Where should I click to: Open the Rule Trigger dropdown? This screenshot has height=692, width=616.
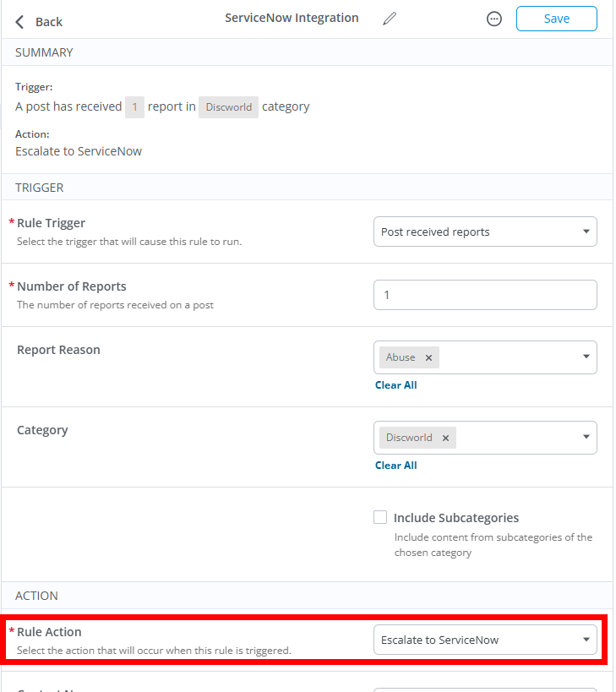[485, 232]
